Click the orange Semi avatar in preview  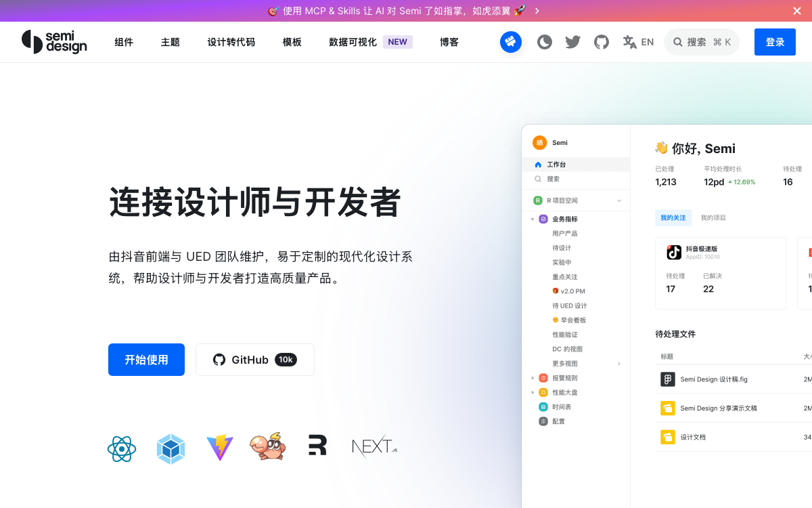[x=539, y=142]
